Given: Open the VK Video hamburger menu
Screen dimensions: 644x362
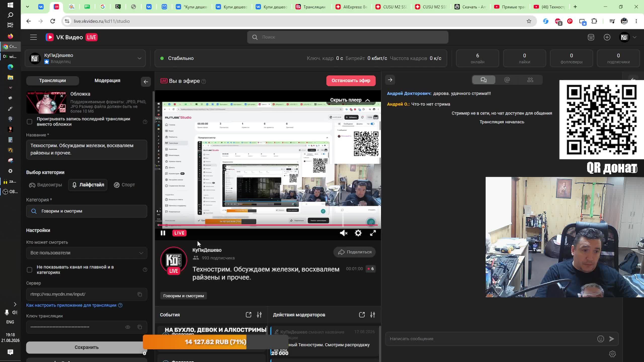Looking at the screenshot, I should (x=33, y=37).
